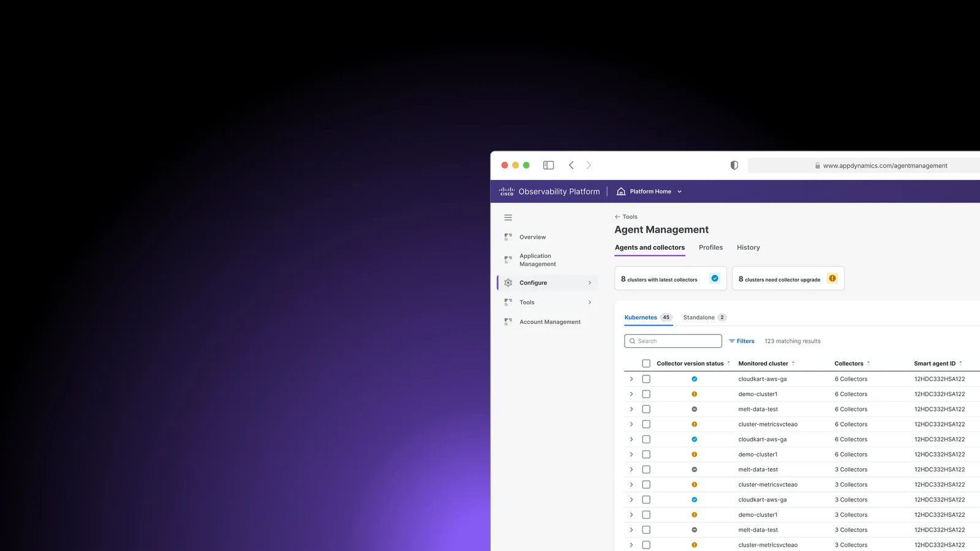
Task: Expand the Configure sidebar submenu chevron
Action: coord(590,283)
